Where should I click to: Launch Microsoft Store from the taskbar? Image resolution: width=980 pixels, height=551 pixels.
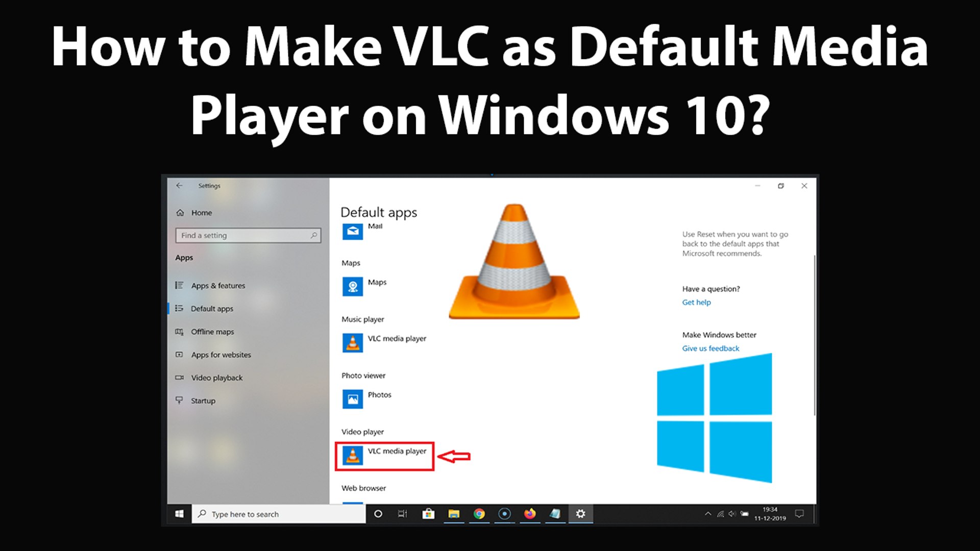[428, 514]
